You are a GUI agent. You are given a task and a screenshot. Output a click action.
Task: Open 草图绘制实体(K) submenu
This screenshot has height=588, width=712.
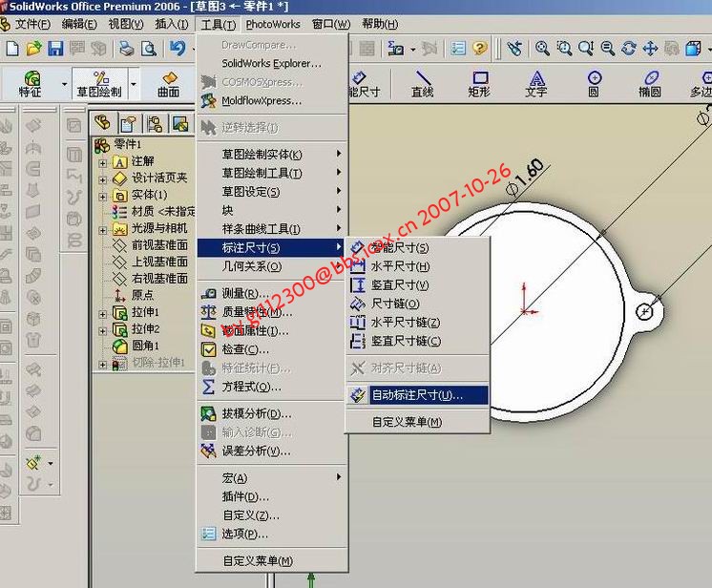click(x=272, y=155)
